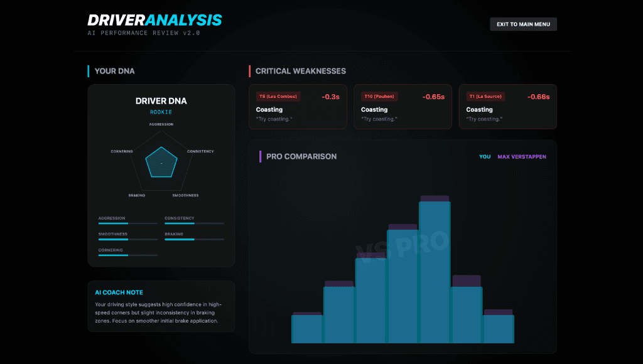Image resolution: width=643 pixels, height=364 pixels.
Task: Toggle the YOU data series
Action: [x=485, y=156]
